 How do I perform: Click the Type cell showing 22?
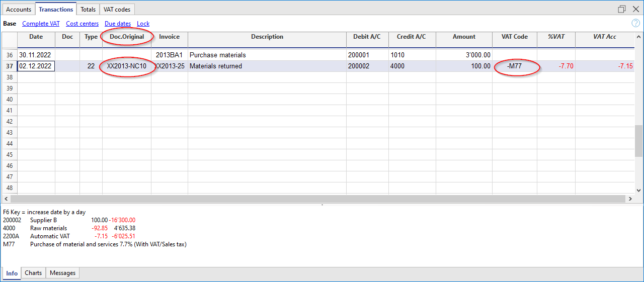tap(91, 66)
